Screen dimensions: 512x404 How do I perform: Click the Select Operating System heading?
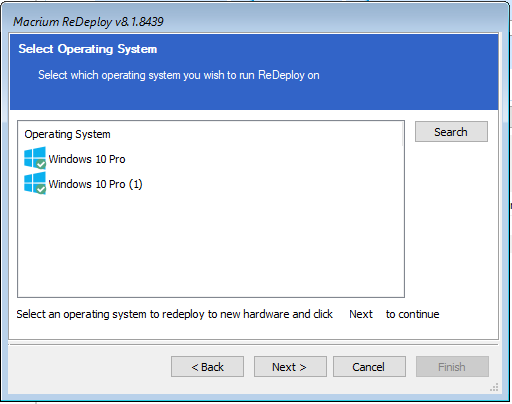[88, 49]
